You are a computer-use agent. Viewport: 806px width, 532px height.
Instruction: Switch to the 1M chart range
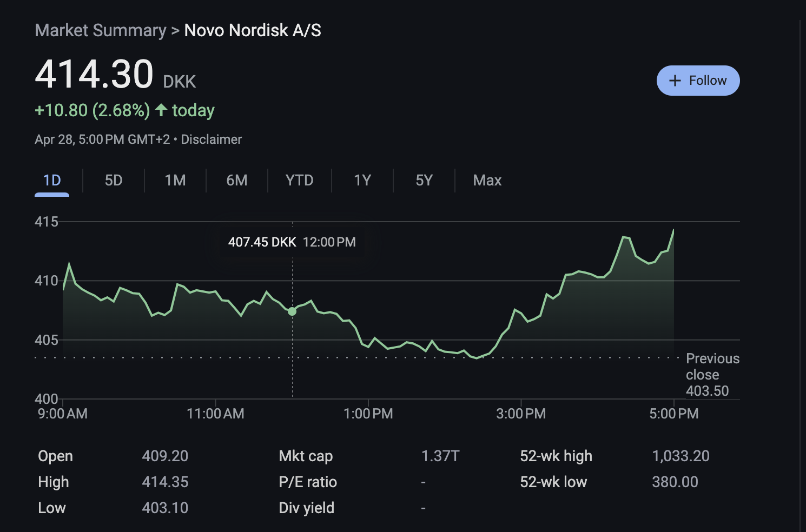[x=175, y=180]
